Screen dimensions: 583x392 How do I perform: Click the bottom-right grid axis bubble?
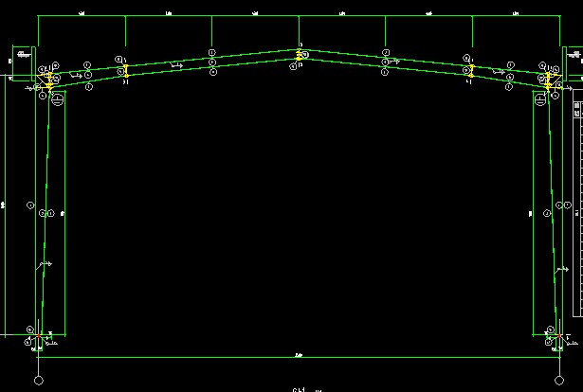tap(557, 381)
